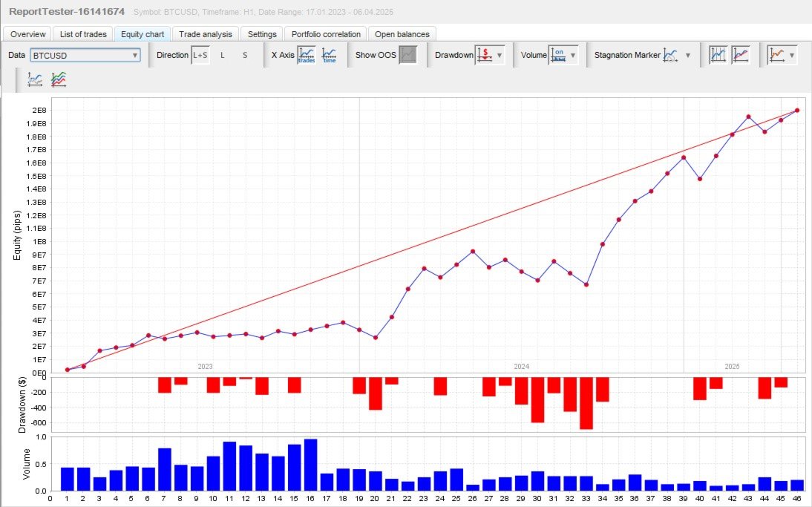
Task: Select L+S direction toggle
Action: pos(200,55)
